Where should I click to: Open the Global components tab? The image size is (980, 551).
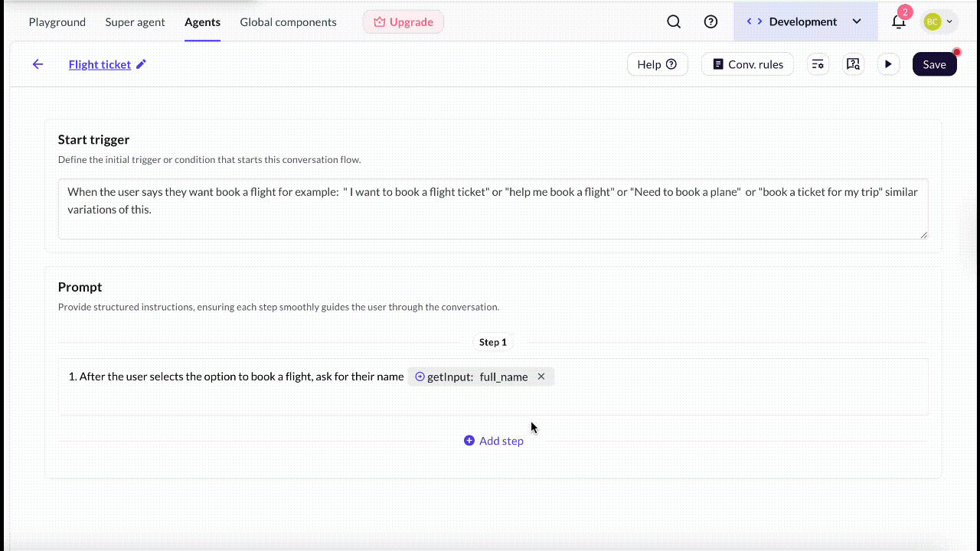coord(288,22)
